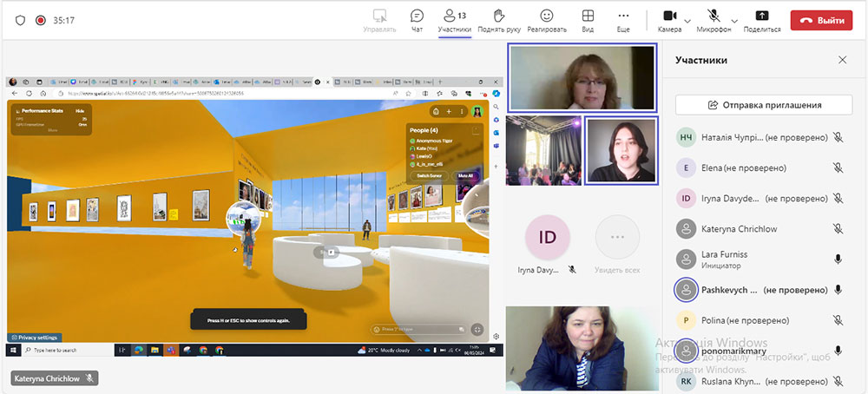Click muted mic icon beside Kateryna Chrichlow in list
Viewport: 868px width, 394px height.
point(838,228)
